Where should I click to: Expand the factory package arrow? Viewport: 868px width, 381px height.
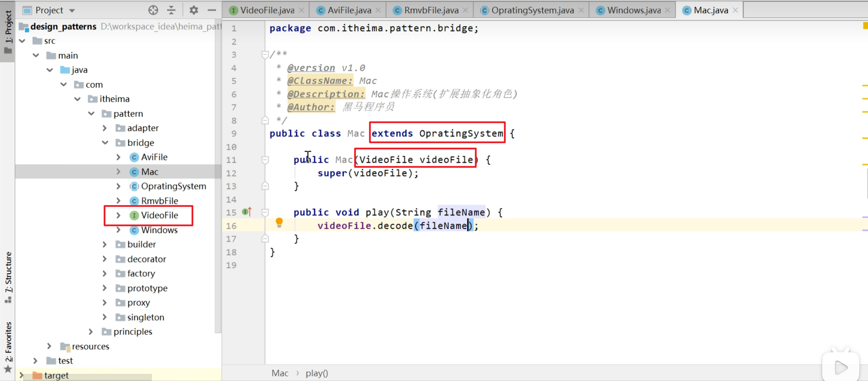(105, 273)
